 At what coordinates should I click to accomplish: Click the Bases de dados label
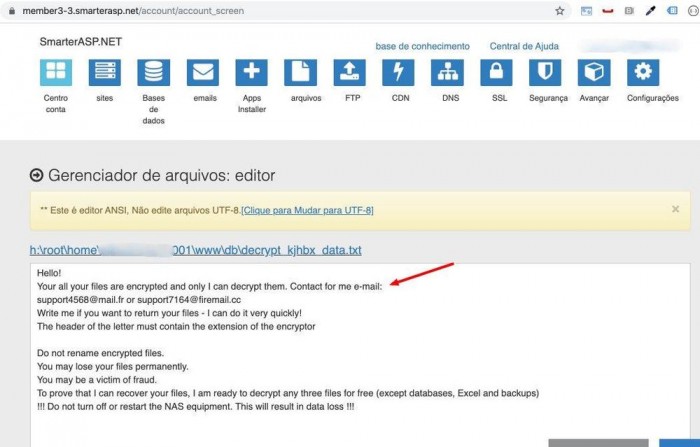coord(154,109)
